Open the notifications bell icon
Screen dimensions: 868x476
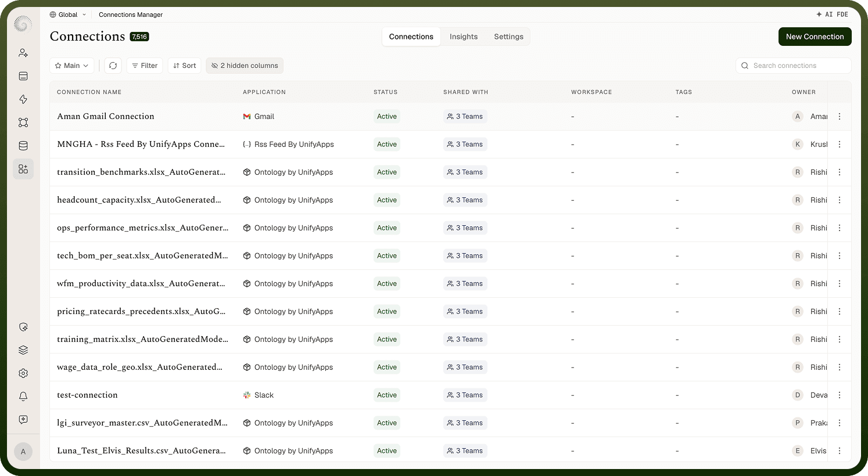pos(23,396)
